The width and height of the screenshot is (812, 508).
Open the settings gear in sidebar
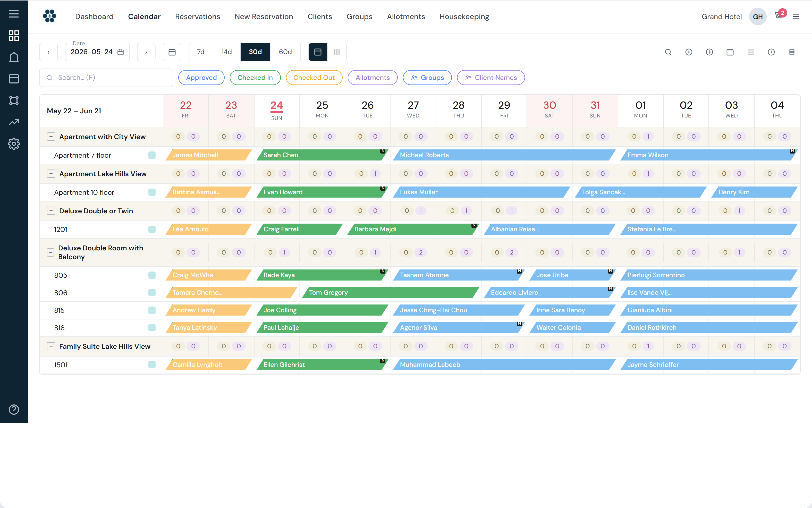14,144
